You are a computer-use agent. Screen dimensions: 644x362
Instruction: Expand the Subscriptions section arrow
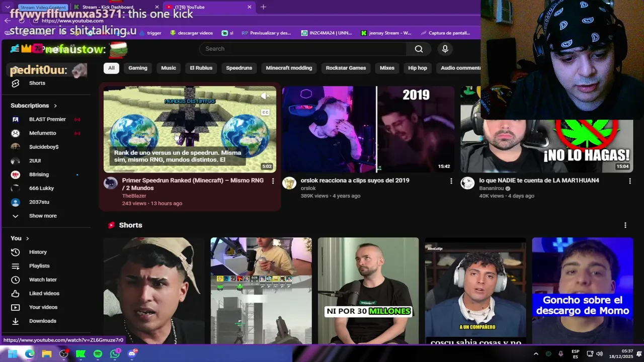click(55, 106)
